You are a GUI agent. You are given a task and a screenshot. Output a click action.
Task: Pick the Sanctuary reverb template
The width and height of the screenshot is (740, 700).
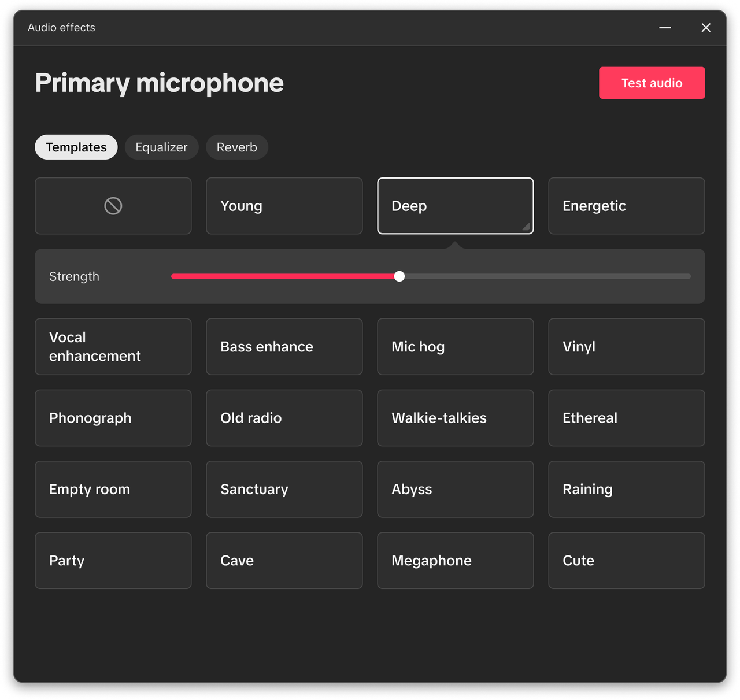pyautogui.click(x=284, y=489)
